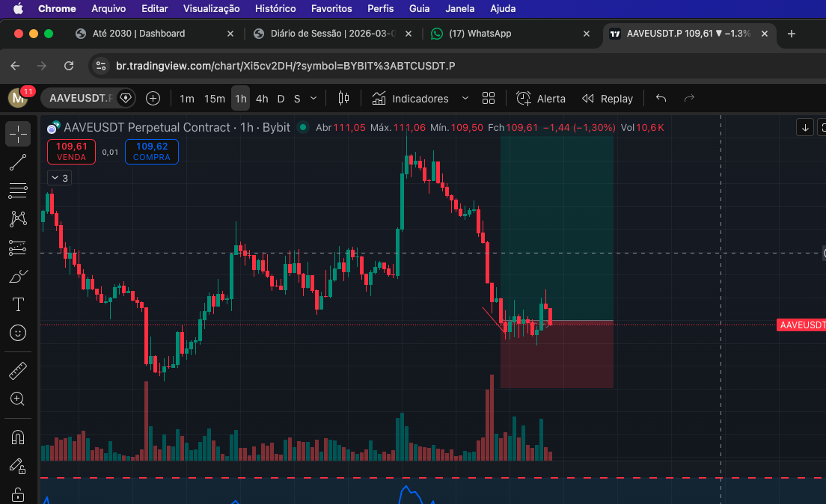This screenshot has height=504, width=826.
Task: Click the blue COMPRA buy button
Action: point(151,152)
